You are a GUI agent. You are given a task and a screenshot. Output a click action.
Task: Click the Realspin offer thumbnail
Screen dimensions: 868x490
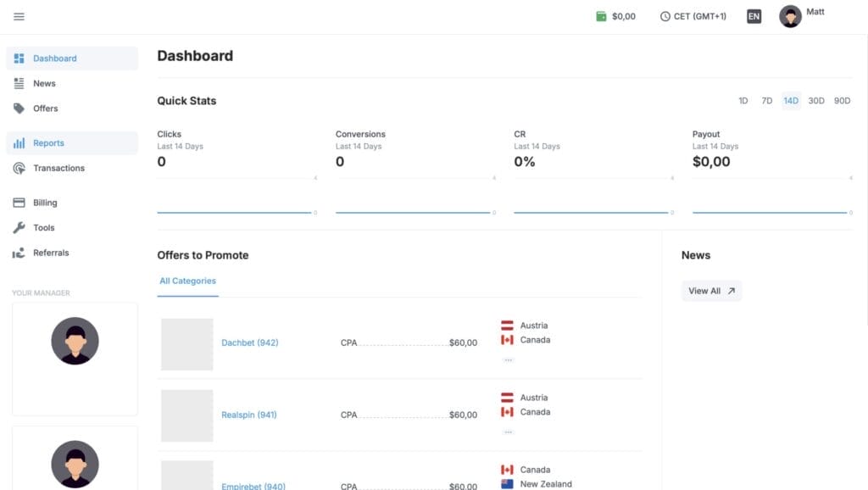click(x=187, y=415)
